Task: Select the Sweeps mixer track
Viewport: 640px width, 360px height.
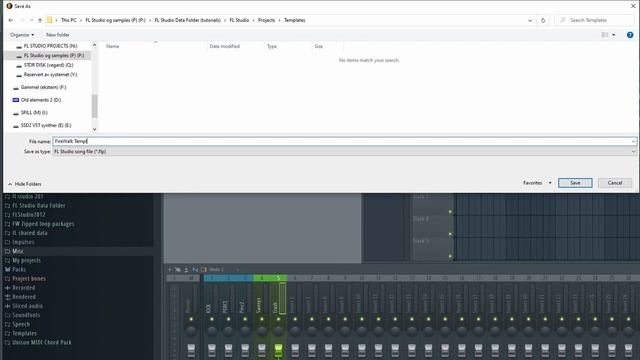Action: pos(259,305)
